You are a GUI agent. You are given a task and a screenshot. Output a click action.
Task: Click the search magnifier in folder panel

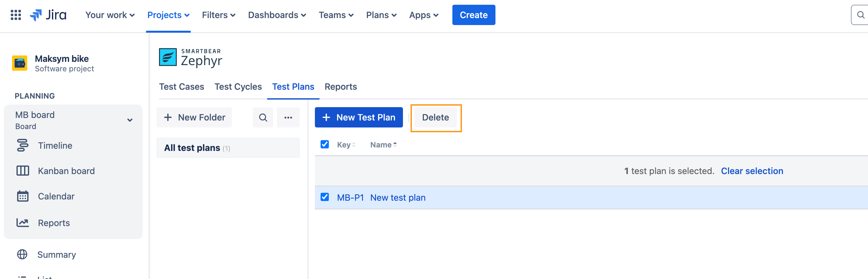(x=263, y=117)
